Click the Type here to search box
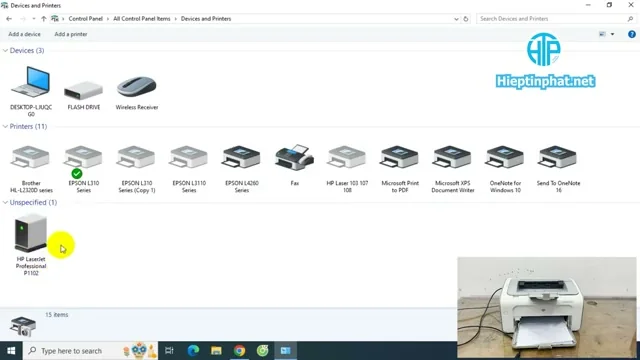Screen dimensions: 640x360 [x=91, y=351]
